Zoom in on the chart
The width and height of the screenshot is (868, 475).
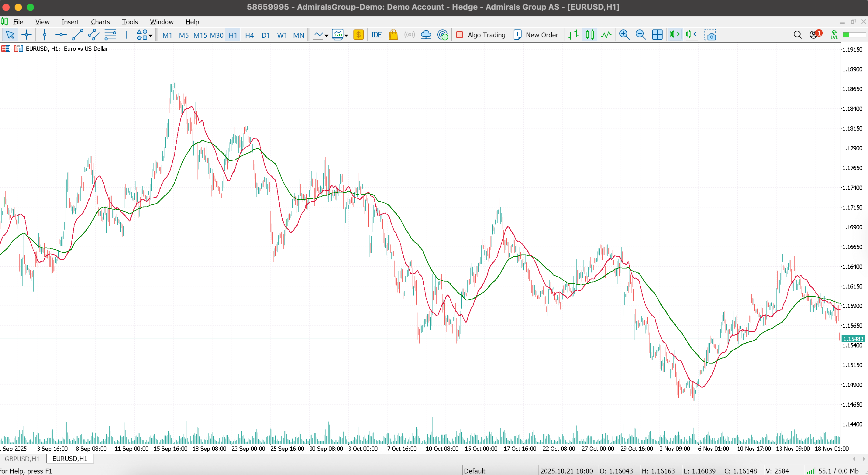click(624, 35)
